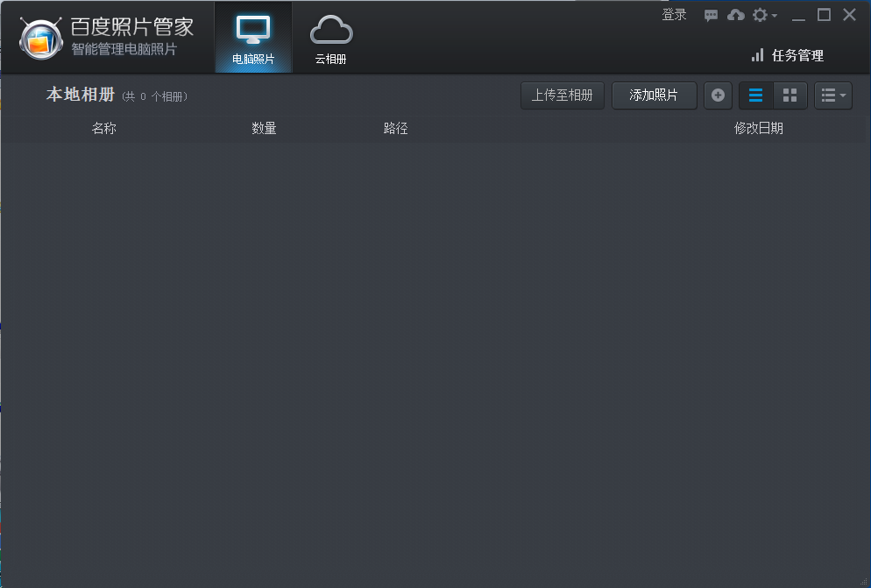Maximize the window
The height and width of the screenshot is (588, 871).
pos(825,15)
